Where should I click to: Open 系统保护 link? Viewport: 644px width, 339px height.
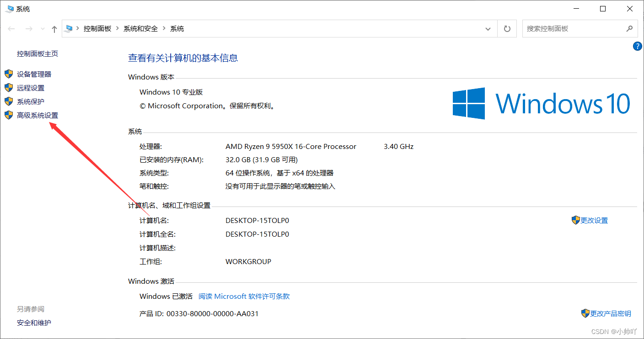31,101
